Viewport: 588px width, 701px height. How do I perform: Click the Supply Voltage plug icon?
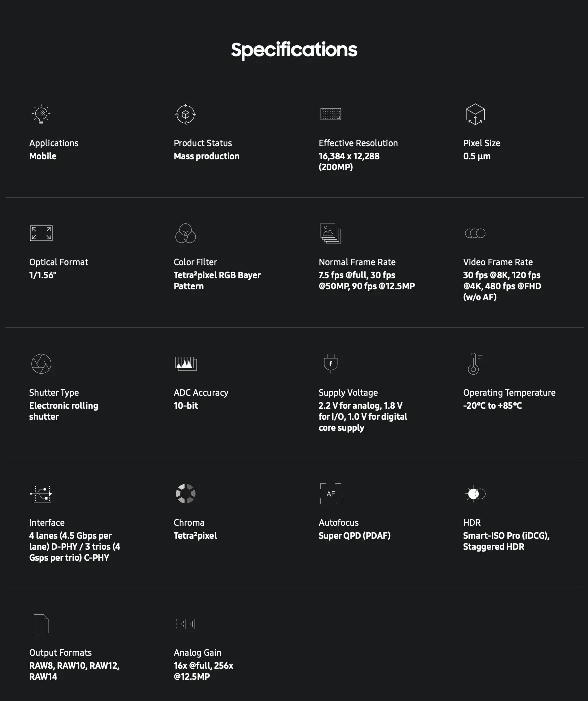click(330, 364)
